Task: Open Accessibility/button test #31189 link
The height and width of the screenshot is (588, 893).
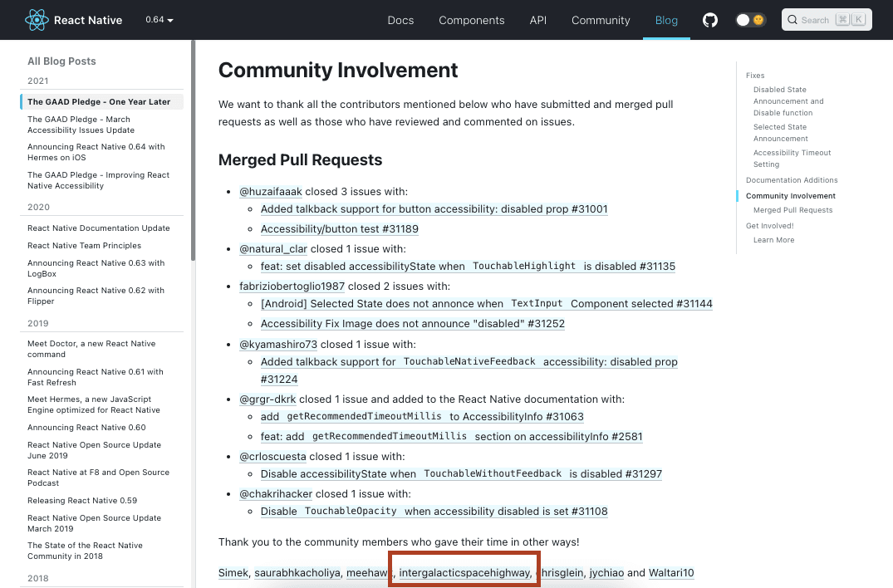Action: click(339, 229)
